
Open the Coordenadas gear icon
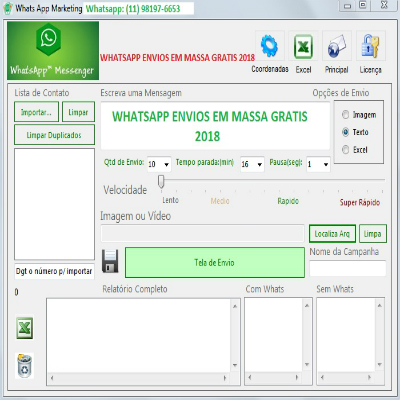269,46
